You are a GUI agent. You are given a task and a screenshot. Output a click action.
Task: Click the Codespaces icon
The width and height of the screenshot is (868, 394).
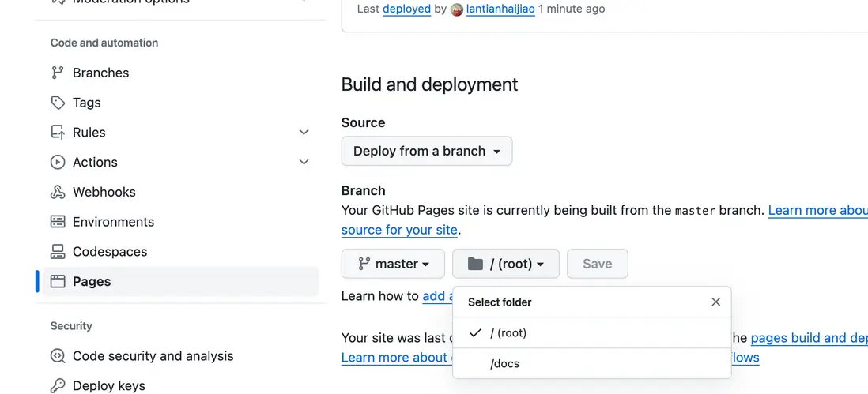pos(58,252)
